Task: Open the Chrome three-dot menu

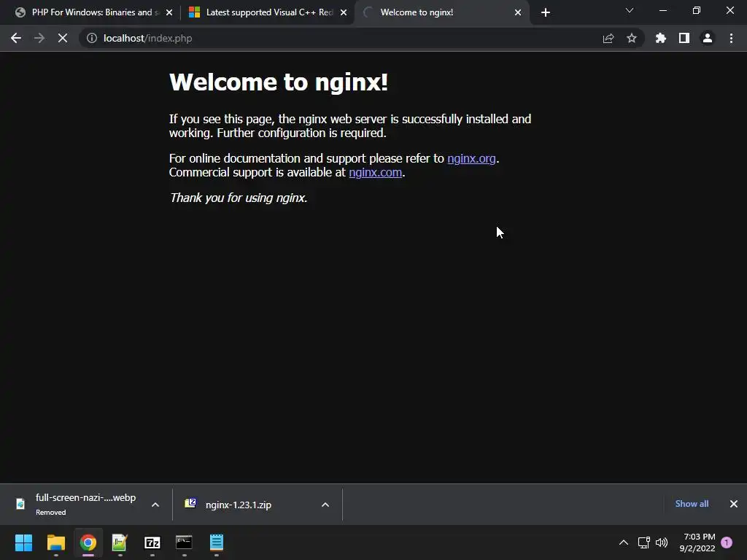Action: point(731,38)
